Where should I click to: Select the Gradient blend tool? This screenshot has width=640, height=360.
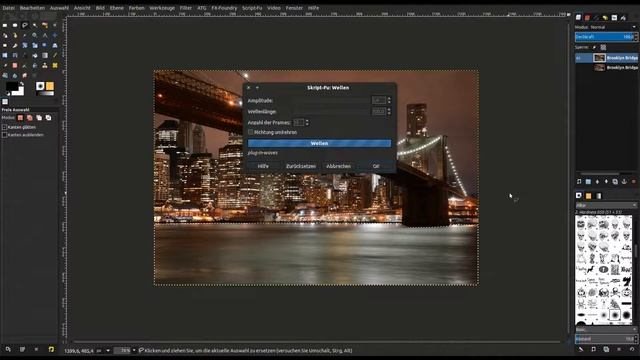pos(45,55)
